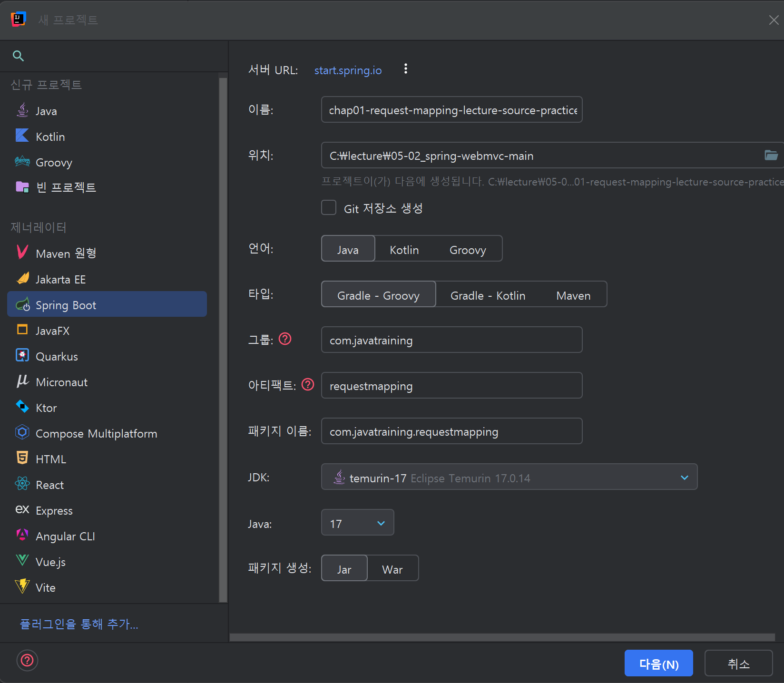This screenshot has height=683, width=784.
Task: Choose Gradle - Kotlin build type
Action: [x=488, y=294]
